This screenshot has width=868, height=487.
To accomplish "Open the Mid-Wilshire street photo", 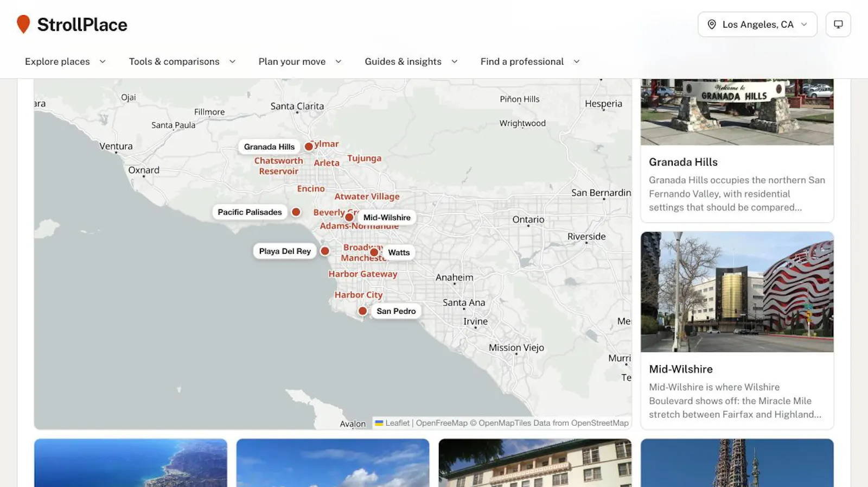I will pos(737,292).
